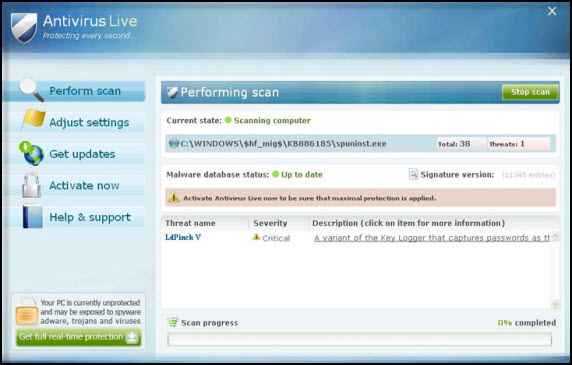The image size is (572, 365).
Task: Click the yellow flag settings icon
Action: (33, 119)
